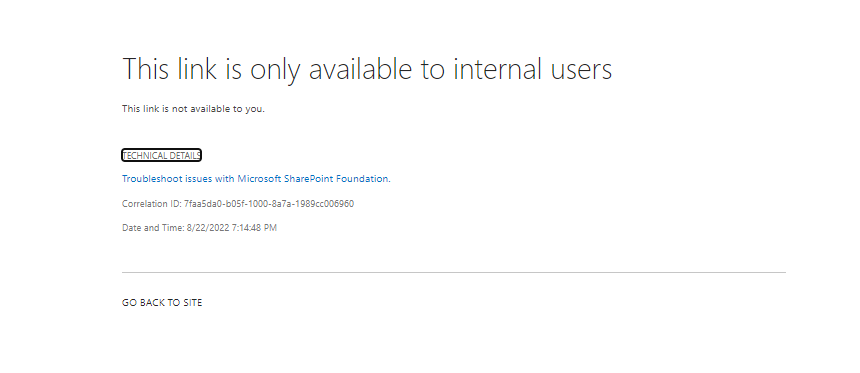Viewport: 860px width, 373px height.
Task: Open Troubleshoot issues with Microsoft SharePoint Foundation link
Action: tap(256, 179)
